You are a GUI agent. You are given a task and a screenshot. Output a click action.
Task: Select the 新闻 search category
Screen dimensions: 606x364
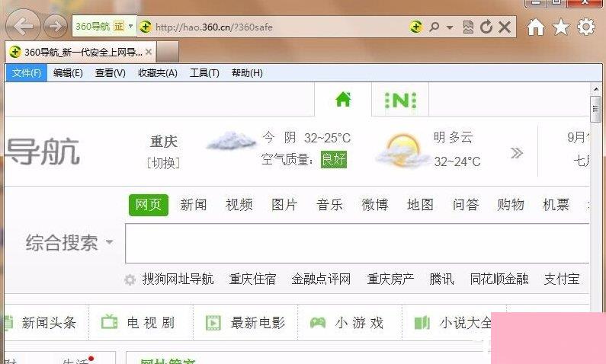pos(194,205)
